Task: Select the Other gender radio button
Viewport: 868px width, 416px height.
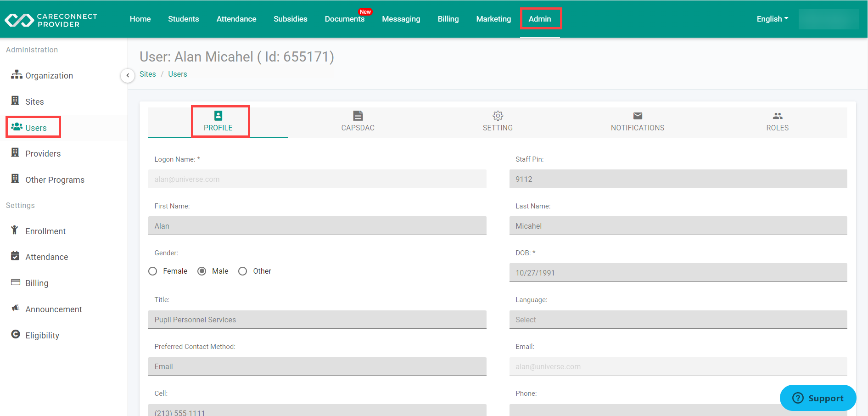Action: (x=243, y=271)
